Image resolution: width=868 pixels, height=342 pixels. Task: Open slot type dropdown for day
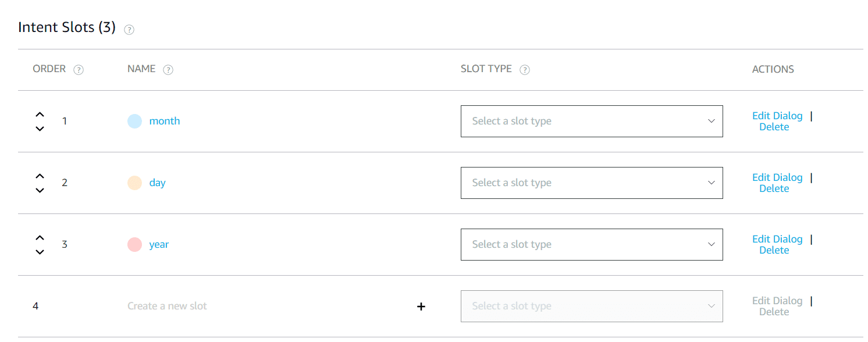(x=591, y=183)
